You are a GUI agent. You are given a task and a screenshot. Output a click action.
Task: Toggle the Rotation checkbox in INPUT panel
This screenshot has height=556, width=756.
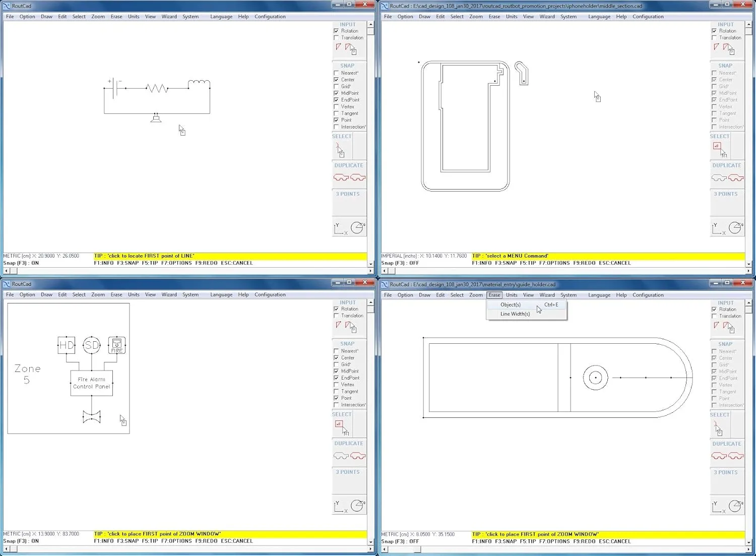pyautogui.click(x=336, y=31)
